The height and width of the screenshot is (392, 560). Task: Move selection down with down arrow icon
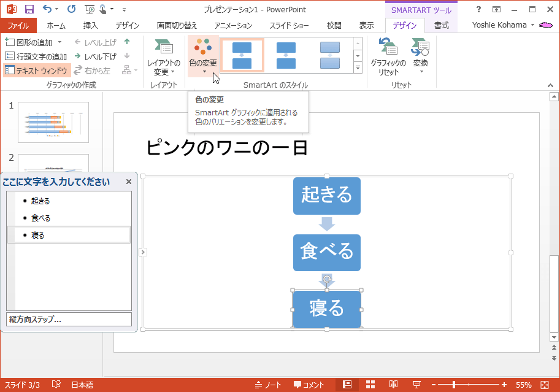(x=127, y=56)
